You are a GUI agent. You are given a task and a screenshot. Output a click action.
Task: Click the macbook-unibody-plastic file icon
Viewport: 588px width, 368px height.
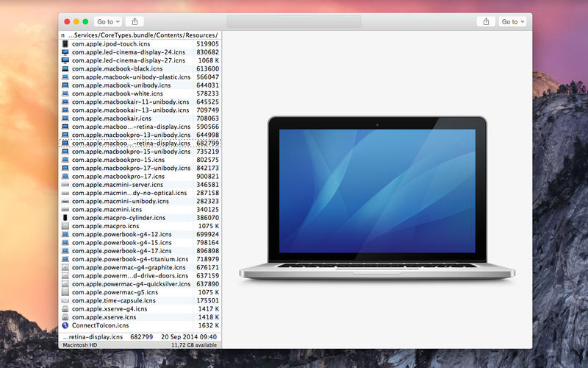(65, 77)
